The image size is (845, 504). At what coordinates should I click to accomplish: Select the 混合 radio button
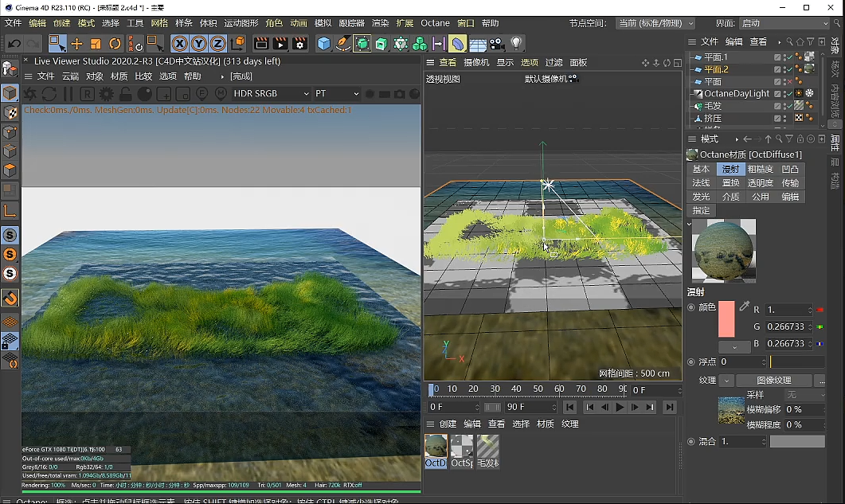pos(691,441)
